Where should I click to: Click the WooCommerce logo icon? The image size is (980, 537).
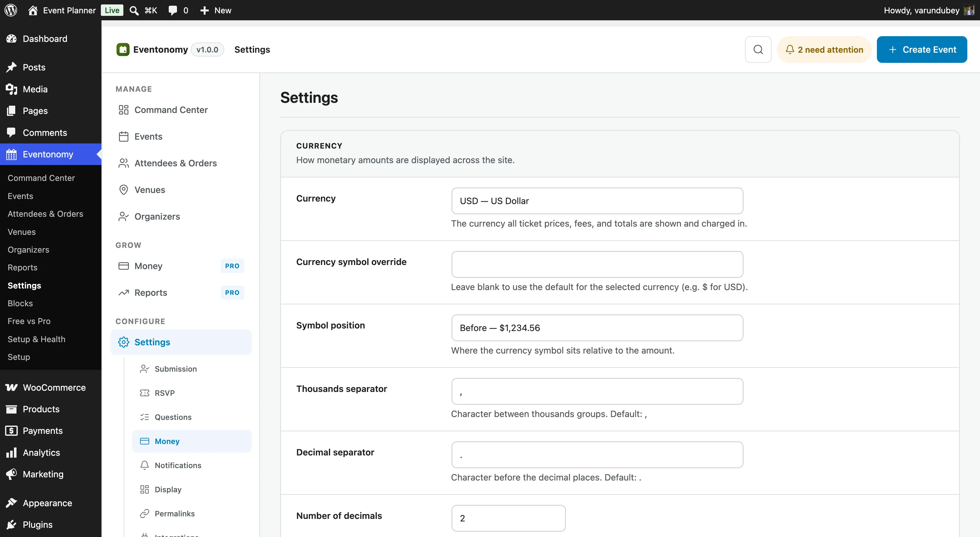tap(11, 388)
